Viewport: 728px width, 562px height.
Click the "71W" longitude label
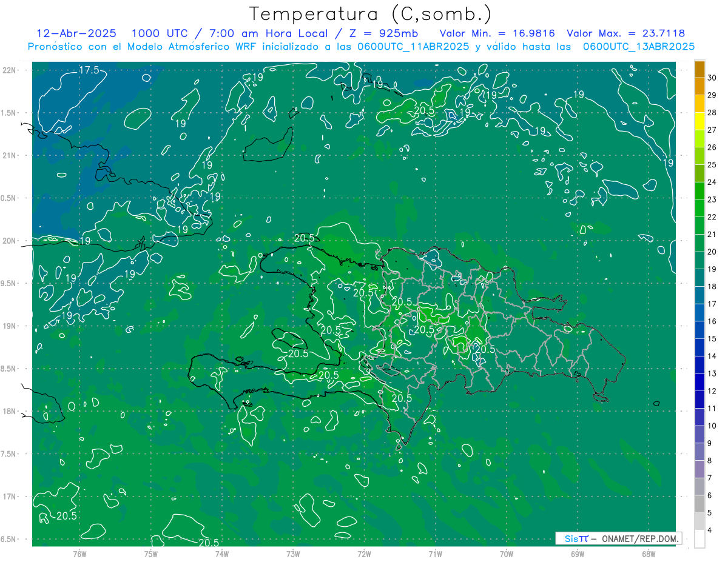435,554
